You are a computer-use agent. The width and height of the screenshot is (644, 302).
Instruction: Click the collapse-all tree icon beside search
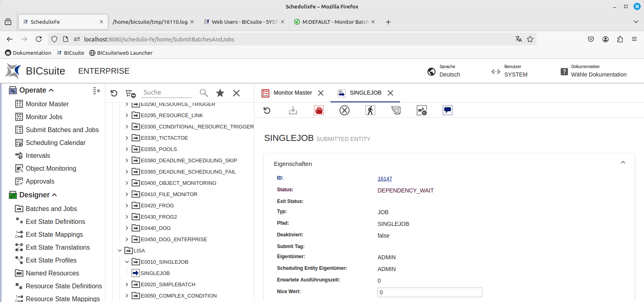(130, 93)
